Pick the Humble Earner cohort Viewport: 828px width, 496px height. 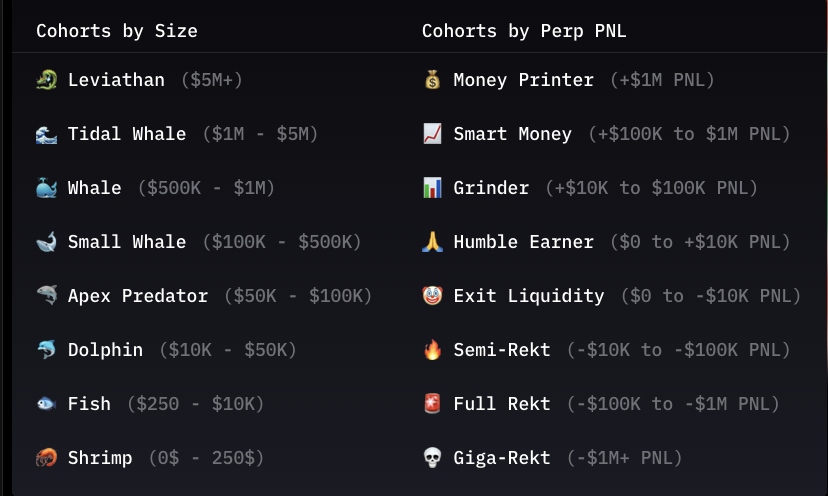523,242
